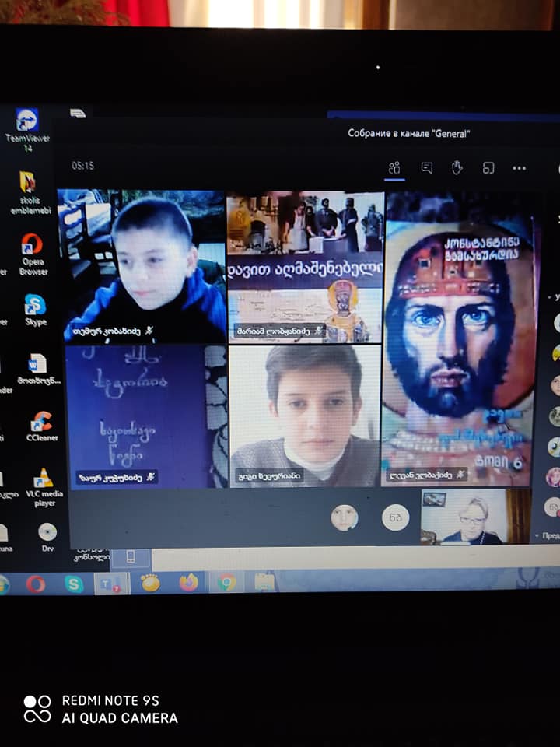The height and width of the screenshot is (747, 560).
Task: Open the skolis emblemebi folder on desktop
Action: [30, 193]
